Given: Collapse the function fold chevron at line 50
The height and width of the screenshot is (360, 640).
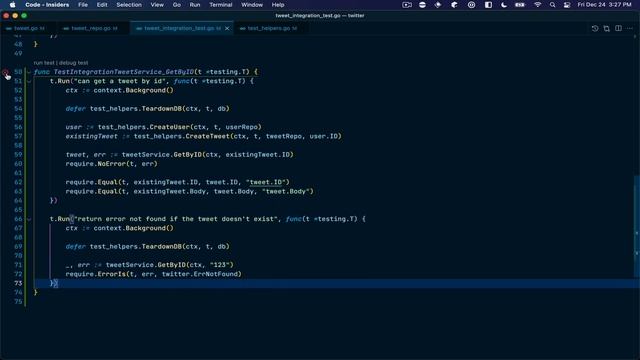Looking at the screenshot, I should click(29, 72).
